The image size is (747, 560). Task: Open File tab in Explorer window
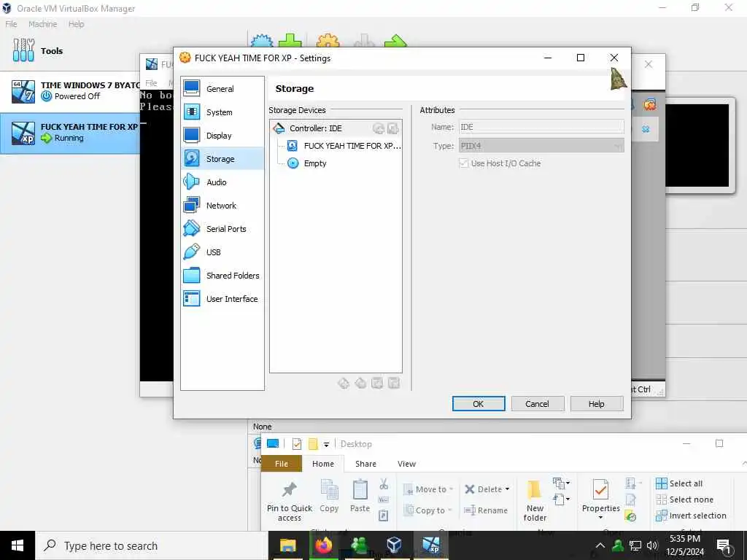pos(282,464)
